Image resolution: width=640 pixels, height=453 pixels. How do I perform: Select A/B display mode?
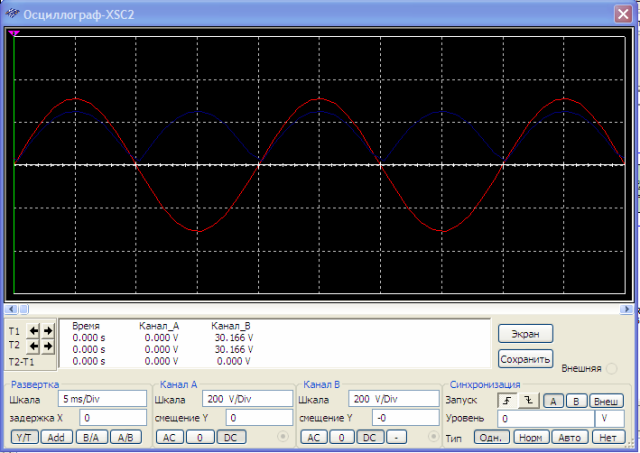(126, 437)
